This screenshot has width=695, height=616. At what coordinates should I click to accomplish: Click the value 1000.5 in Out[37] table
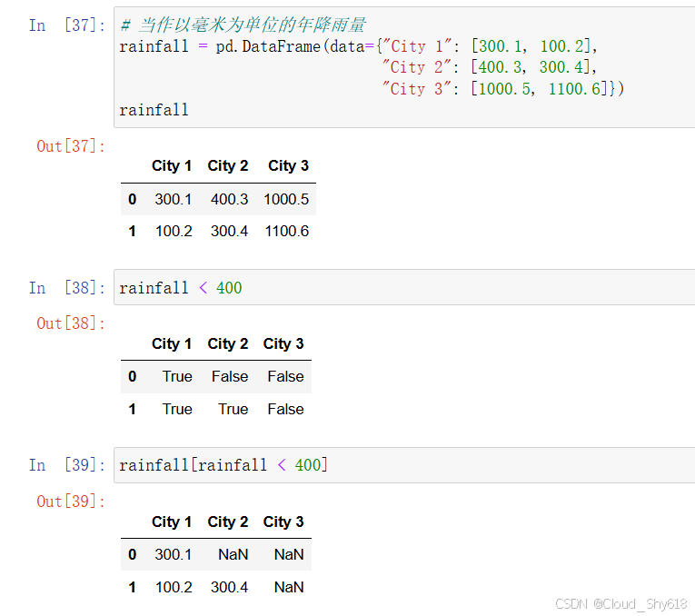(x=286, y=199)
